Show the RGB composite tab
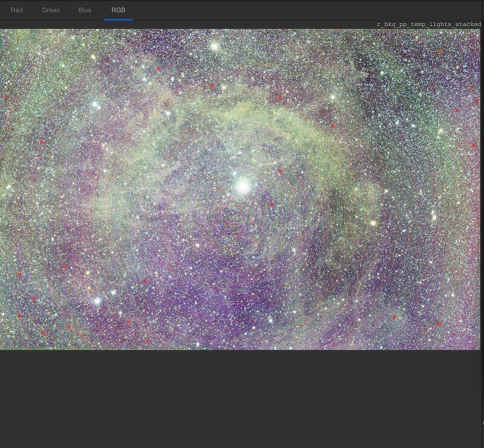484x448 pixels. click(118, 10)
